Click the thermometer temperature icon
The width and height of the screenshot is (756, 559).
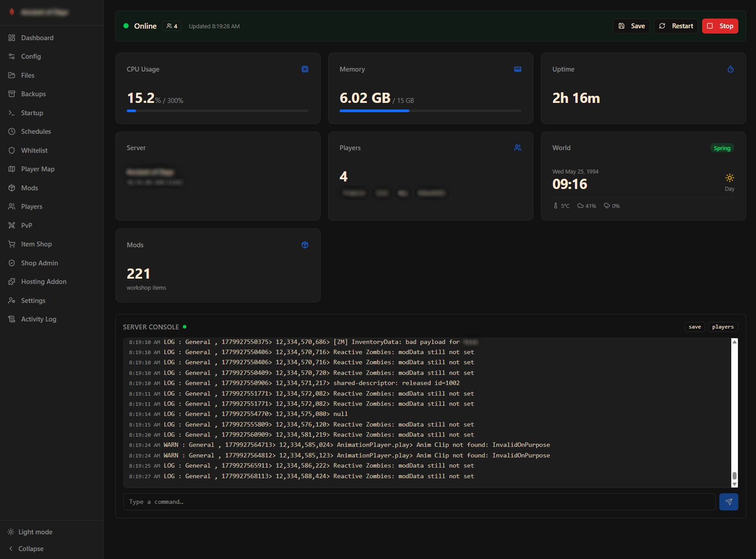coord(556,206)
